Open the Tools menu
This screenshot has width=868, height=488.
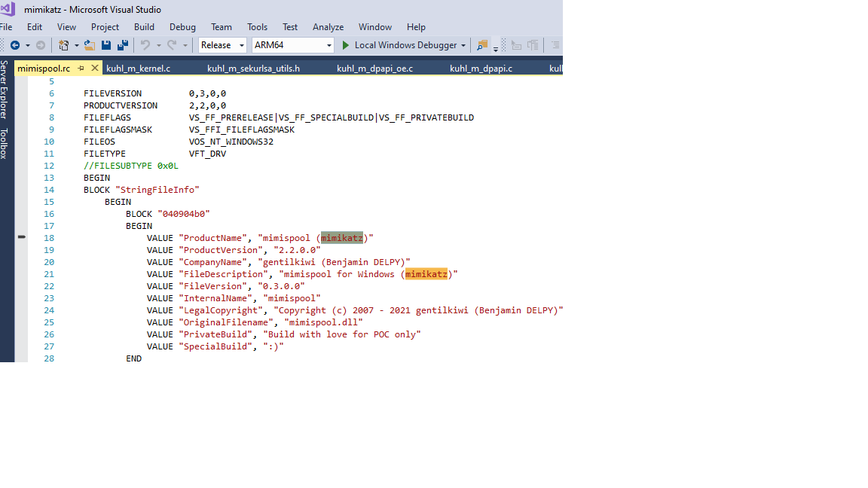tap(257, 27)
